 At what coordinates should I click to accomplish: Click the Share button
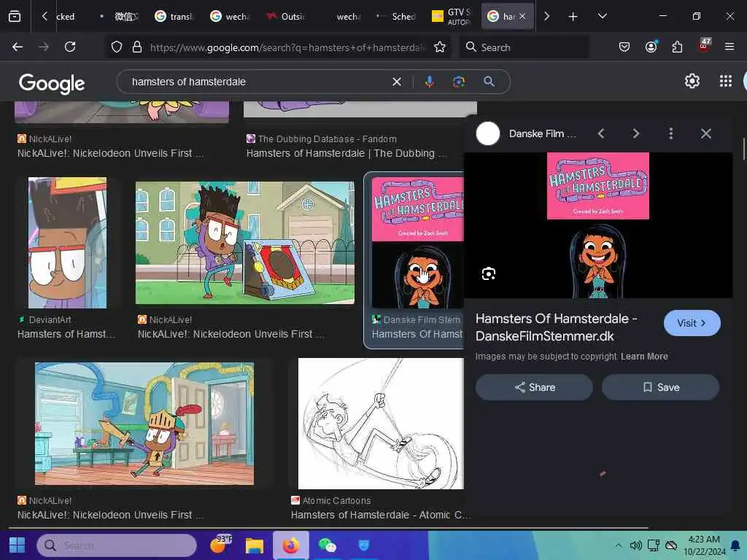click(534, 387)
